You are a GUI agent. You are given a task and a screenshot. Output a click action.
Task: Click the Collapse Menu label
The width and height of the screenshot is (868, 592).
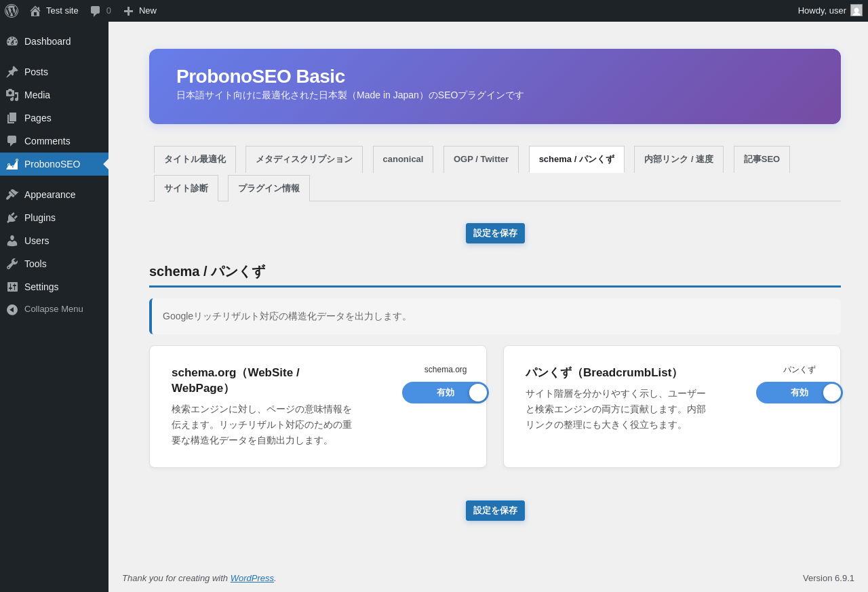click(x=54, y=309)
